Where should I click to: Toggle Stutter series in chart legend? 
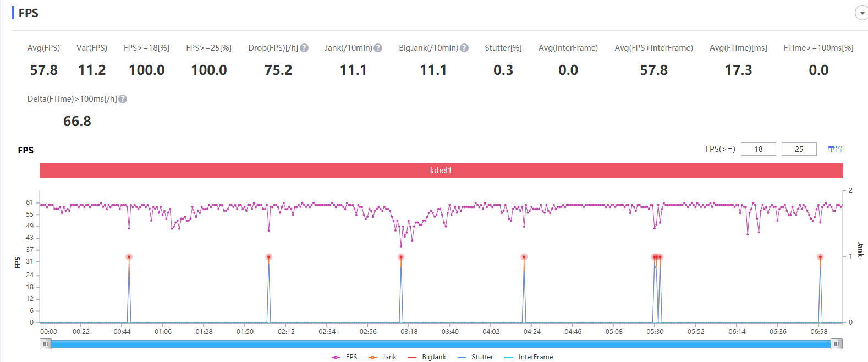point(475,357)
